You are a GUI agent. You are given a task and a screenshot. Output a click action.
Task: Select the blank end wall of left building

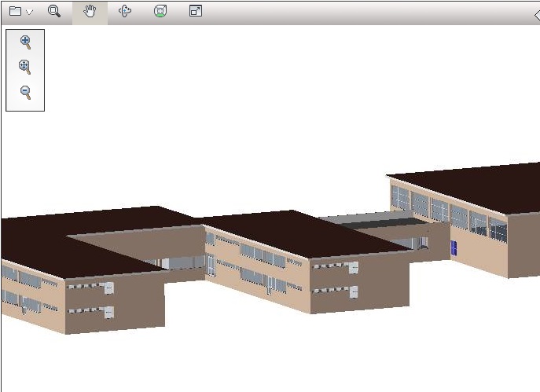point(138,302)
